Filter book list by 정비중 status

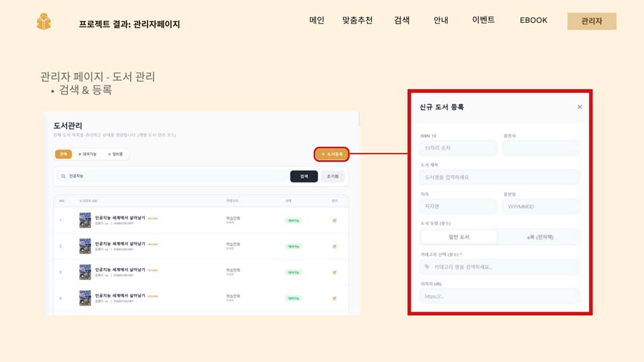click(x=116, y=154)
